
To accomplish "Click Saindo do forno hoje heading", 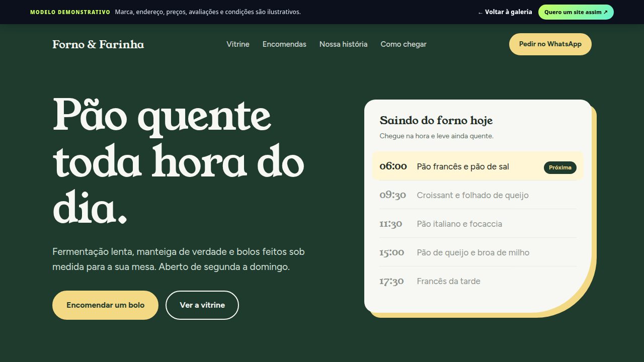I will click(436, 121).
